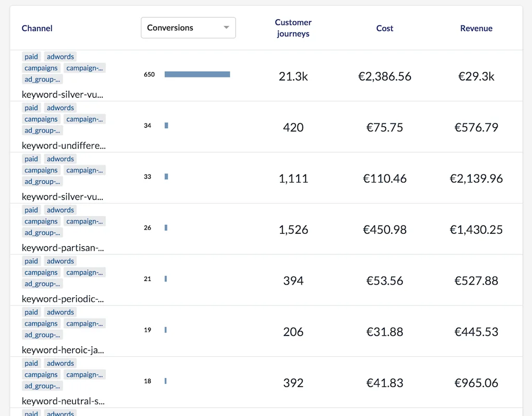This screenshot has height=416, width=532.
Task: Click the €29.3k revenue value
Action: (476, 76)
